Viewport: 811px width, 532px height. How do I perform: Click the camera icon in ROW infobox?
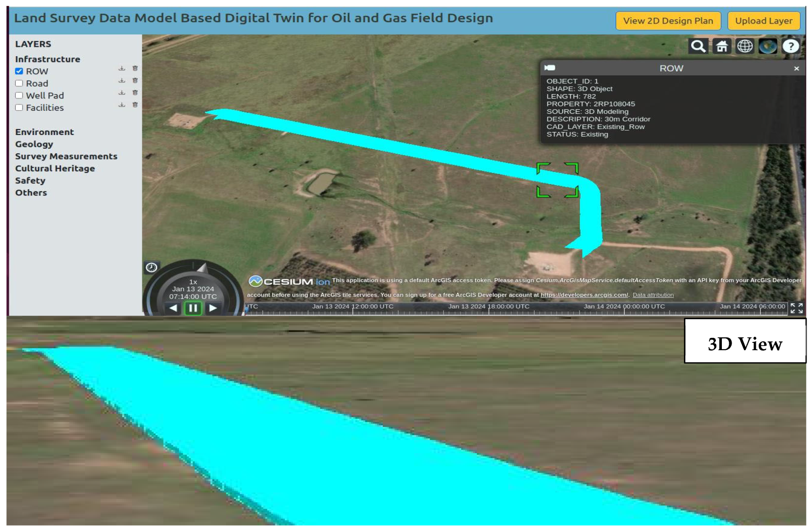pyautogui.click(x=550, y=68)
